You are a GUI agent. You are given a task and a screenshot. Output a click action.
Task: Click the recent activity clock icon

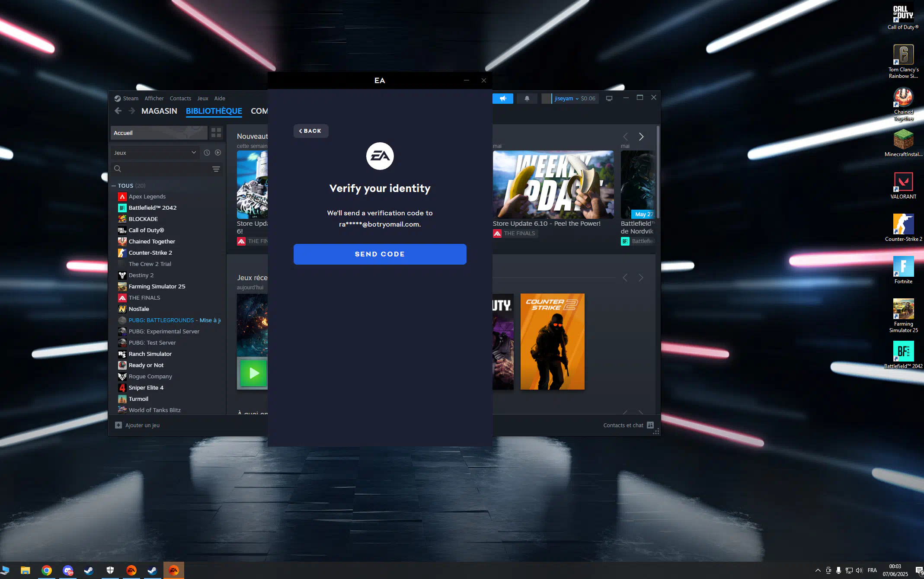[x=207, y=153]
